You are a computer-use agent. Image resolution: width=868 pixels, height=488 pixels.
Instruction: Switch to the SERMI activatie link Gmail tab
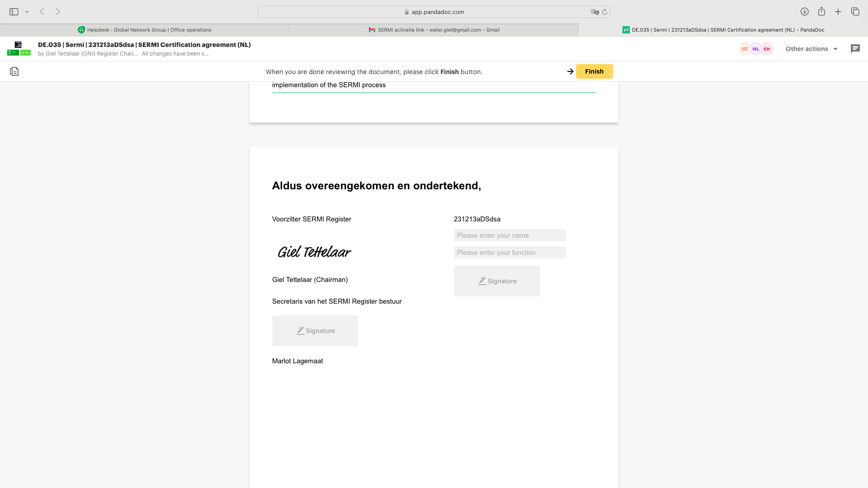click(x=434, y=30)
